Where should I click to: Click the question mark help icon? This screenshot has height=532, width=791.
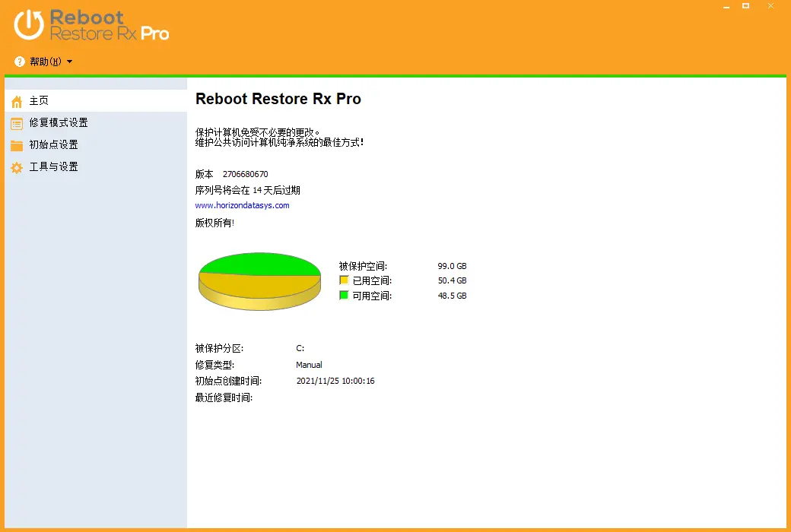[20, 62]
